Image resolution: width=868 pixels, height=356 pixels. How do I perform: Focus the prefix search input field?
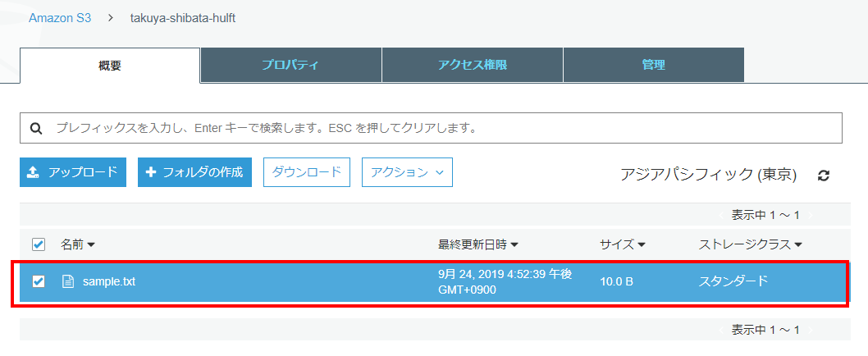443,129
